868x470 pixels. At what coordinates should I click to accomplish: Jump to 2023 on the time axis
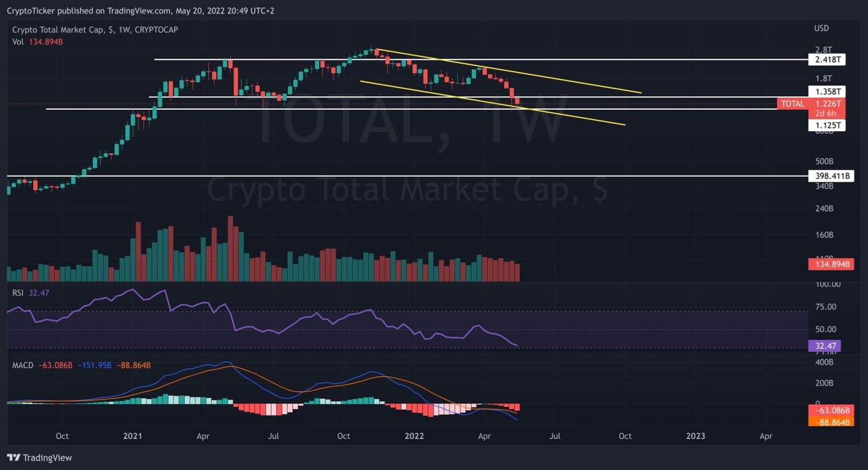pyautogui.click(x=695, y=436)
